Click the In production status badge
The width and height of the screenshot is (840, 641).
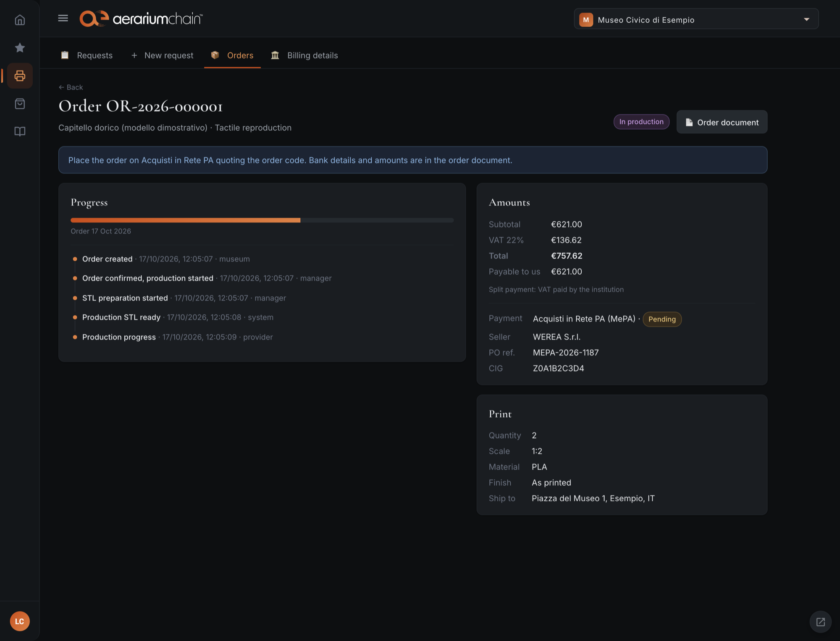[x=641, y=122]
